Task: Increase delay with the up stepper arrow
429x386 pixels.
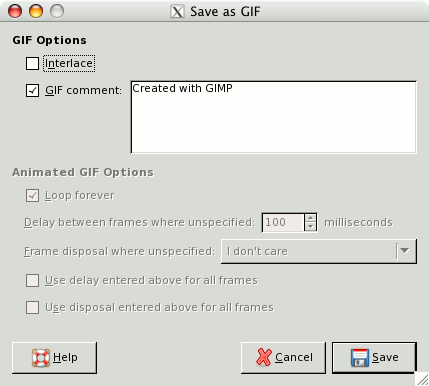Action: (310, 218)
